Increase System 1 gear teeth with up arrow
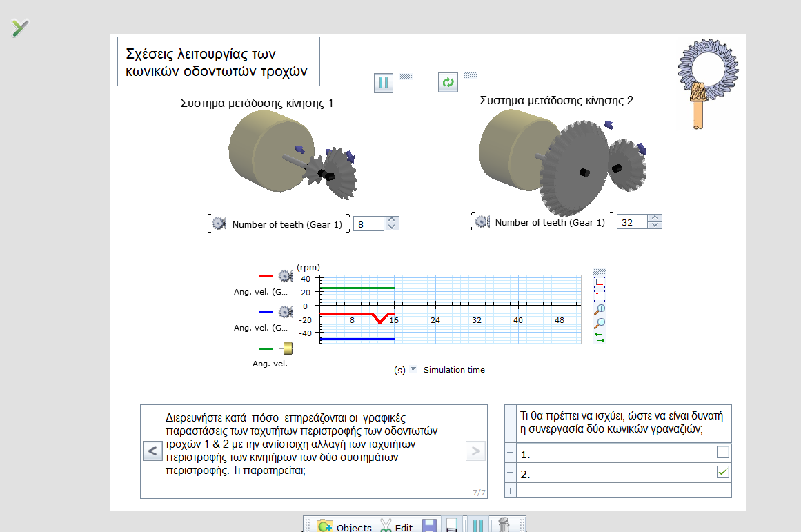 point(391,220)
